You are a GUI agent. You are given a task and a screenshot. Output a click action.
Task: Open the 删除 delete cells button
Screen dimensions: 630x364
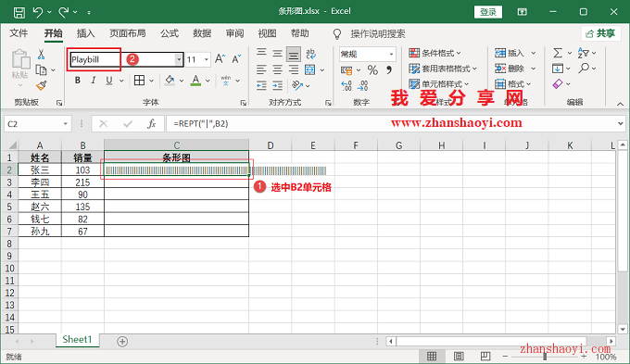pos(510,69)
